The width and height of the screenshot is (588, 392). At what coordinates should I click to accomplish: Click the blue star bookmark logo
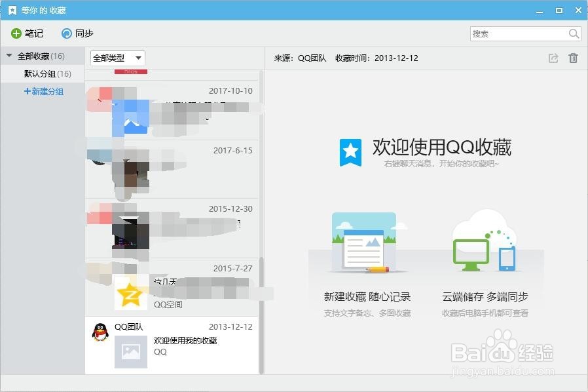tap(350, 152)
